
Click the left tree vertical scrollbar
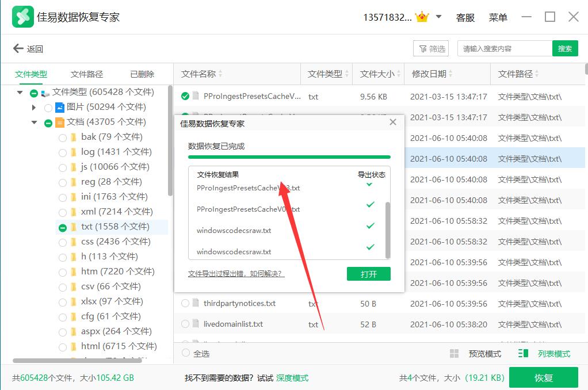pos(170,140)
